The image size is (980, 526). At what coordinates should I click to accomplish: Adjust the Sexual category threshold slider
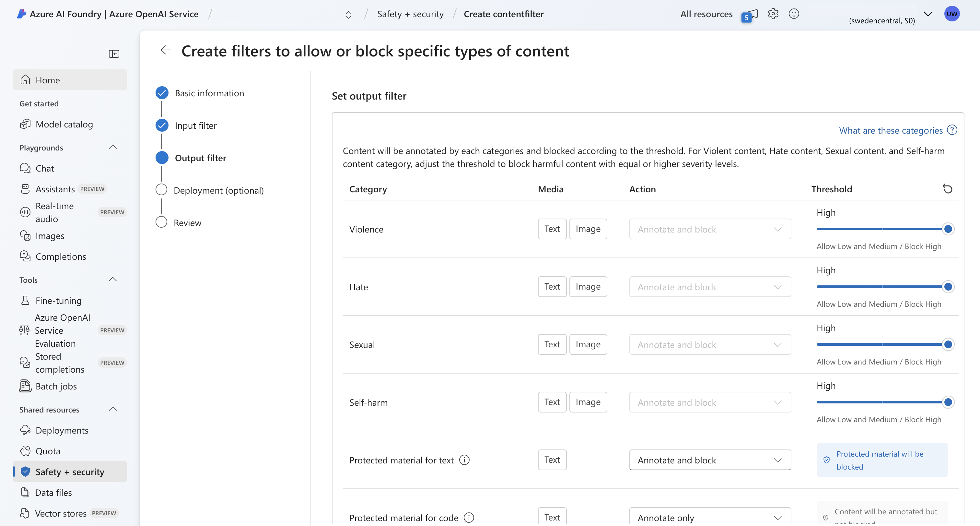[948, 344]
